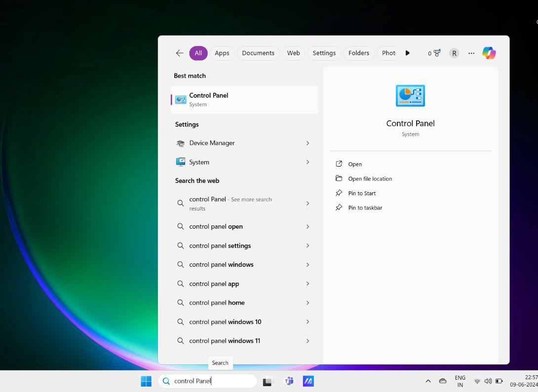Select the 'control panel windows 10' suggestion
This screenshot has height=392, width=538.
244,322
